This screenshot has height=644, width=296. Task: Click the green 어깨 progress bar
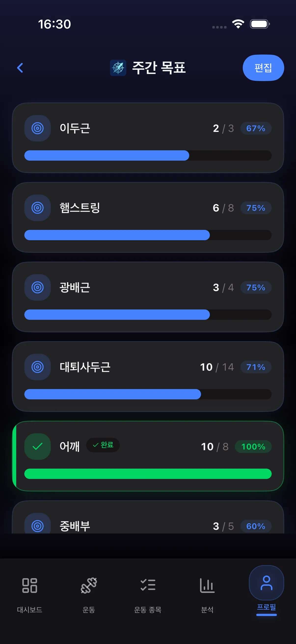pos(148,474)
